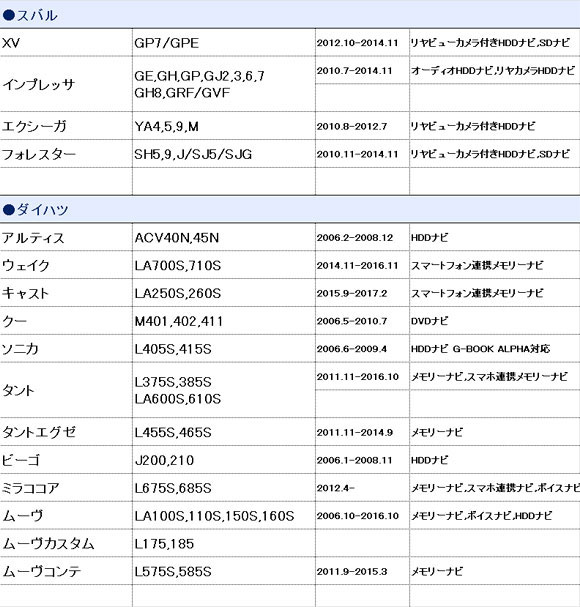This screenshot has width=580, height=607.
Task: Click the J200,210 code for ビーゴ
Action: tap(164, 460)
